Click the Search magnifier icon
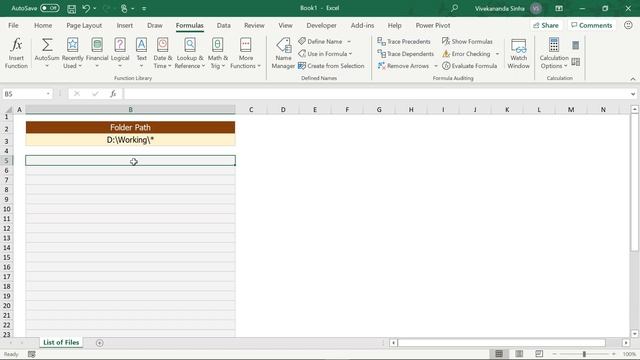640x360 pixels. pyautogui.click(x=454, y=8)
